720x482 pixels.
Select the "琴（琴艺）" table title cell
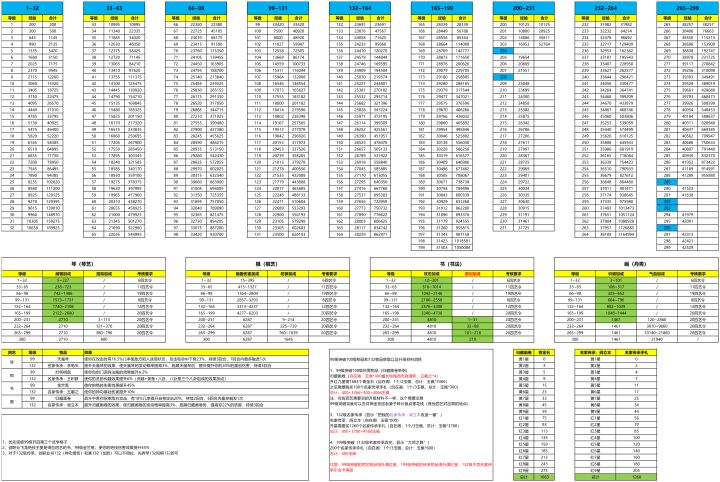click(84, 264)
